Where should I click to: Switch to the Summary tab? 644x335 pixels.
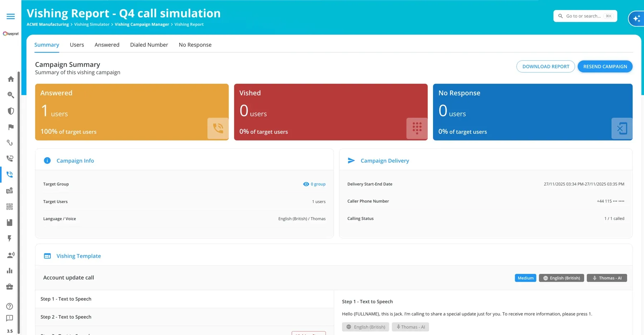[47, 45]
